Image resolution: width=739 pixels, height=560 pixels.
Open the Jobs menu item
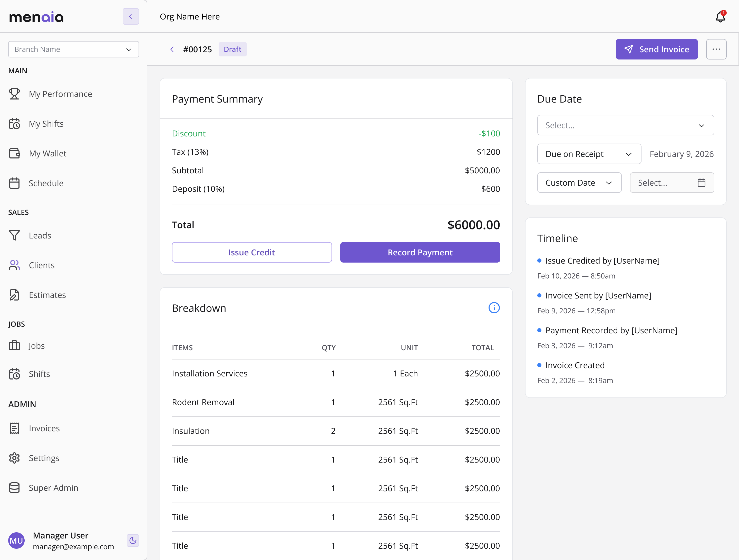(36, 345)
